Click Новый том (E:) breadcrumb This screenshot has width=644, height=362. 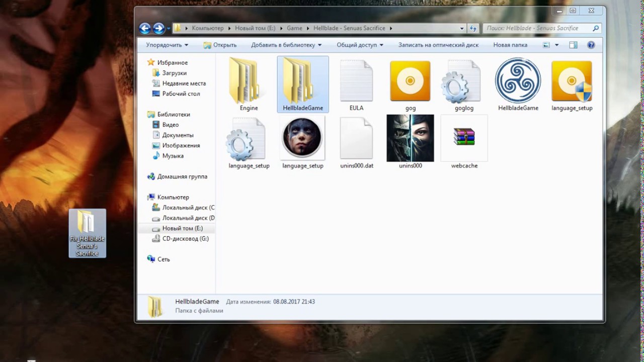coord(255,28)
